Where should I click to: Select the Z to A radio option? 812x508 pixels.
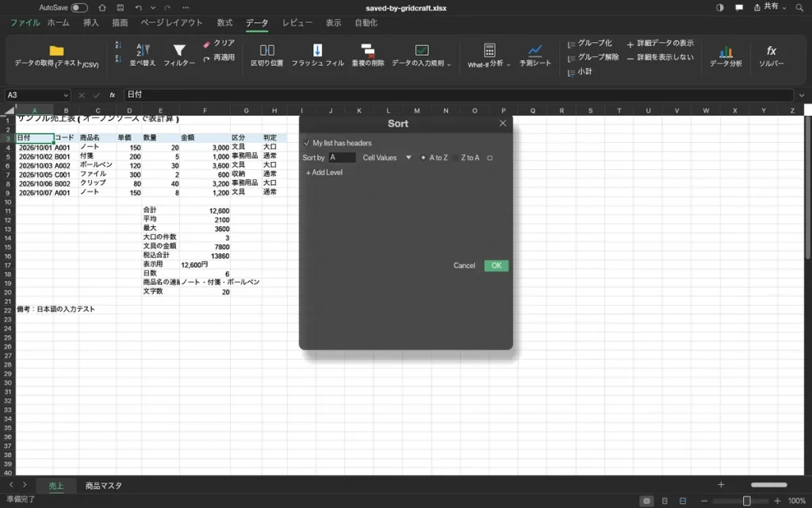click(456, 158)
